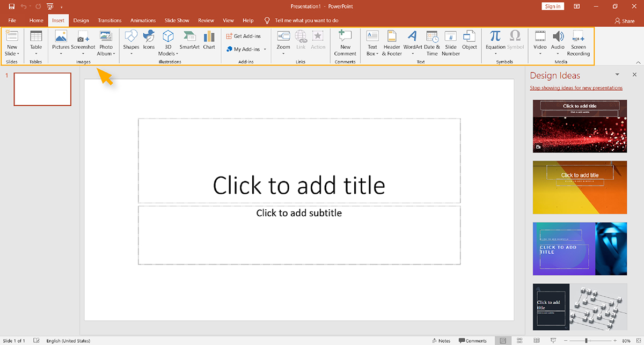The image size is (644, 345).
Task: Insert a Header & Footer
Action: coord(392,43)
